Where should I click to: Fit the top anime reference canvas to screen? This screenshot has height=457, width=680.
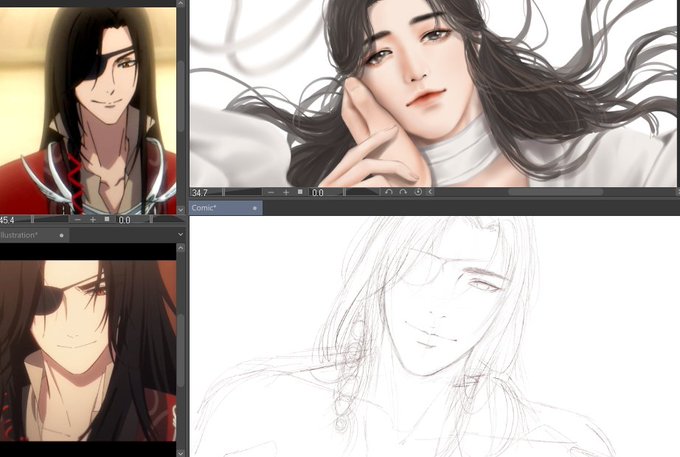(107, 219)
